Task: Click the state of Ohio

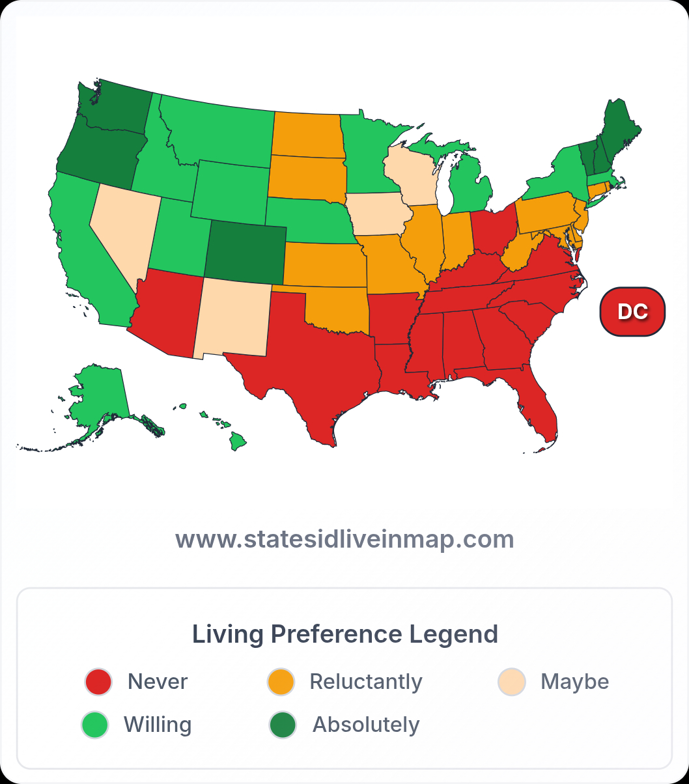Action: (492, 231)
